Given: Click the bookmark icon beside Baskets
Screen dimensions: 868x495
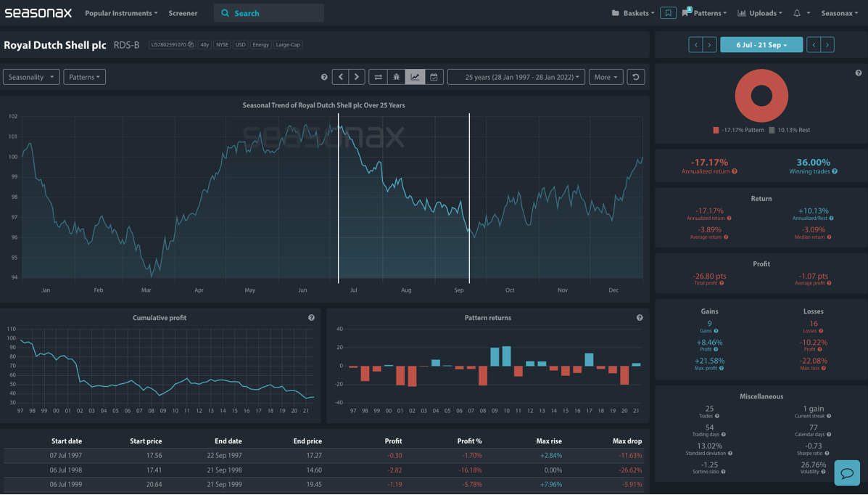Looking at the screenshot, I should (668, 13).
